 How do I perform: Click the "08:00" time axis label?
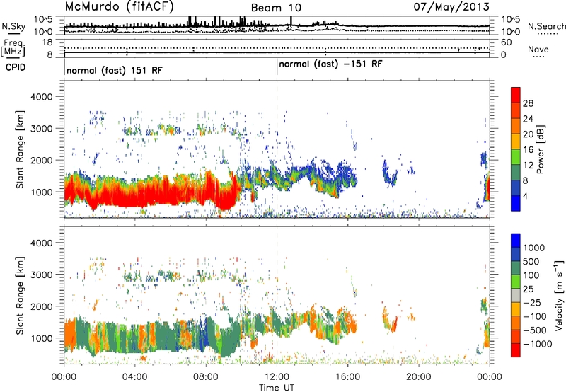click(x=205, y=377)
